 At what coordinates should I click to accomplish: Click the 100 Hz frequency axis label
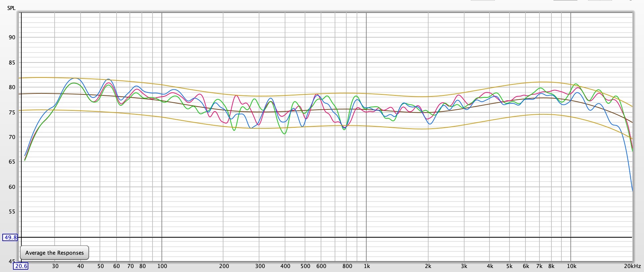[x=162, y=266]
